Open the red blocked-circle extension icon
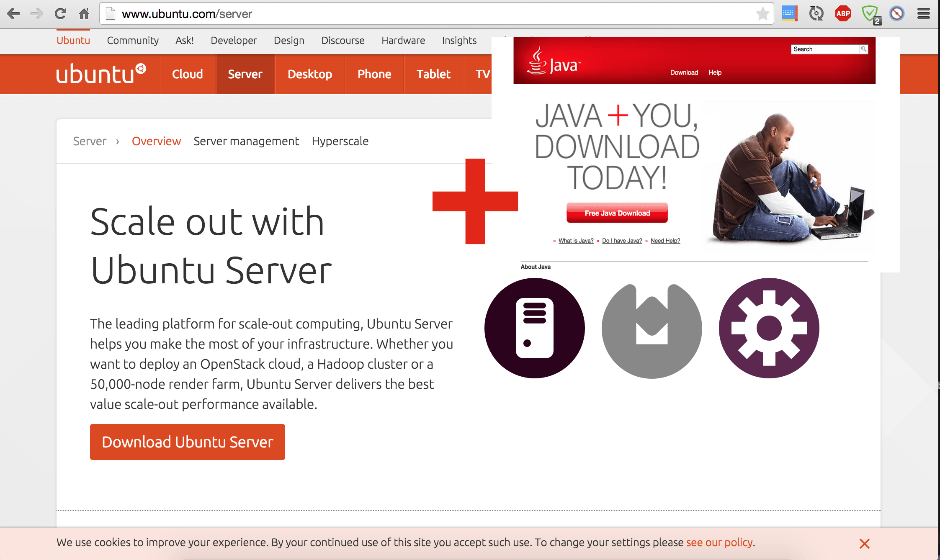Viewport: 940px width, 560px height. click(897, 13)
